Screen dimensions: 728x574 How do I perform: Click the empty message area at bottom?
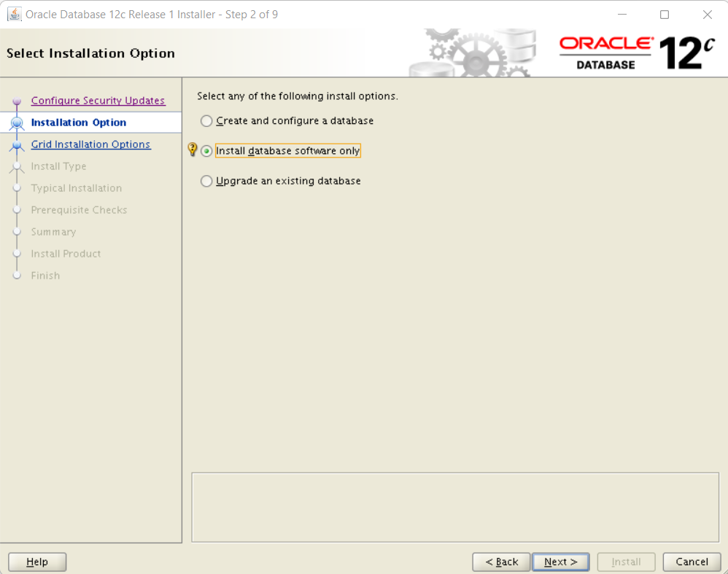click(455, 508)
